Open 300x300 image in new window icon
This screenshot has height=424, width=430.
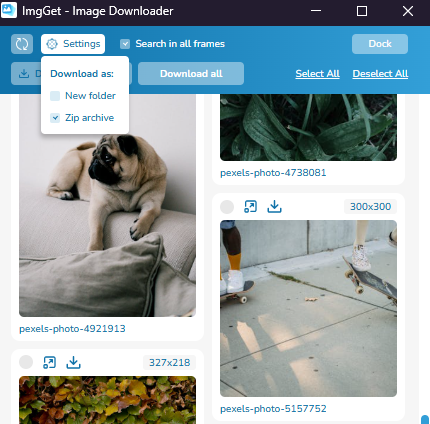pos(250,207)
